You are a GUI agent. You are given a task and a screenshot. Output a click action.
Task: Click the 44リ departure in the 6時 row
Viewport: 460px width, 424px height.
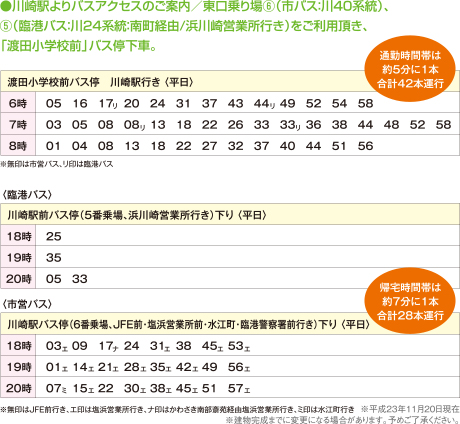[264, 104]
